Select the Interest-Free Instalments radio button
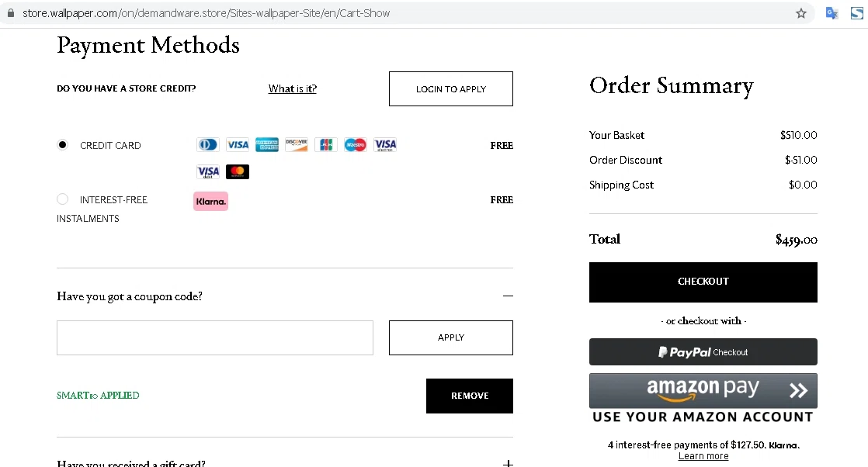 [63, 199]
